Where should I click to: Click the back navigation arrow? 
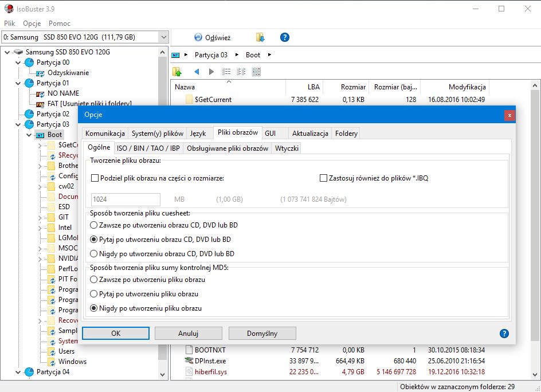(x=197, y=72)
